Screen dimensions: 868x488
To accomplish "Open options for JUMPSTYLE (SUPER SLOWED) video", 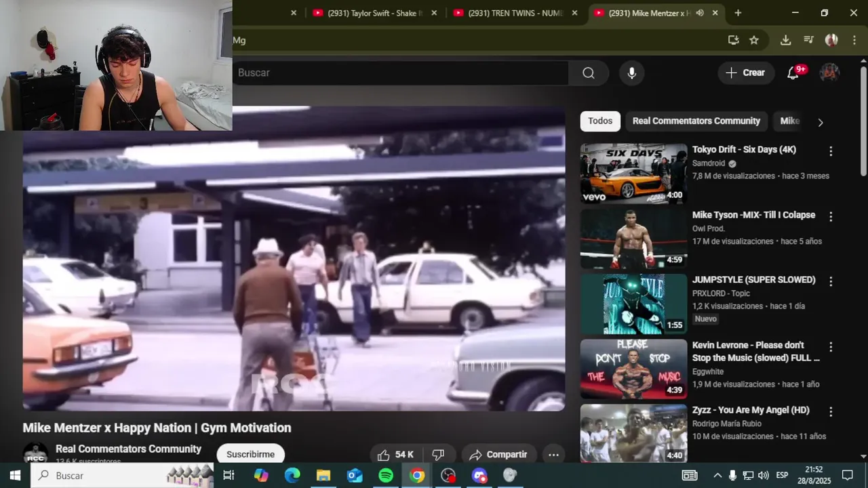I will coord(831,282).
